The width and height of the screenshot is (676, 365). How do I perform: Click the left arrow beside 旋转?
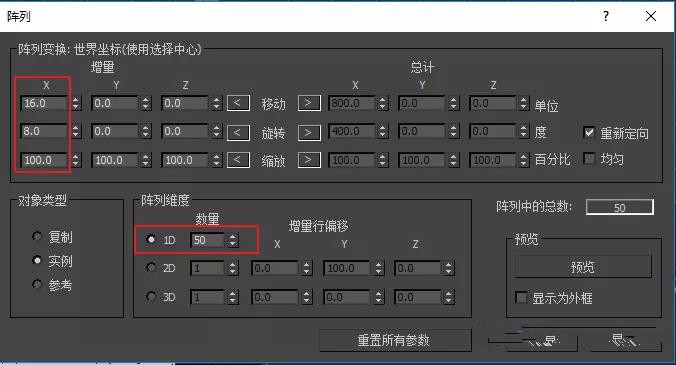point(238,132)
